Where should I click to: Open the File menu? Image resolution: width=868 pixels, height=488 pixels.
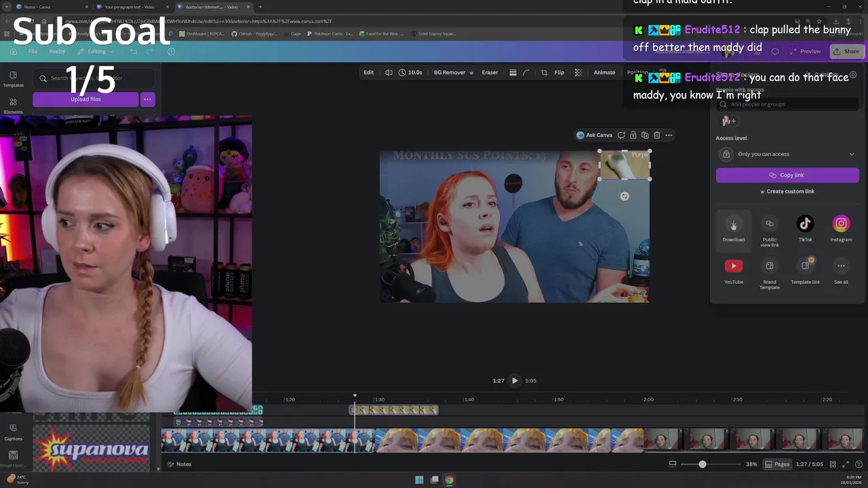(33, 52)
